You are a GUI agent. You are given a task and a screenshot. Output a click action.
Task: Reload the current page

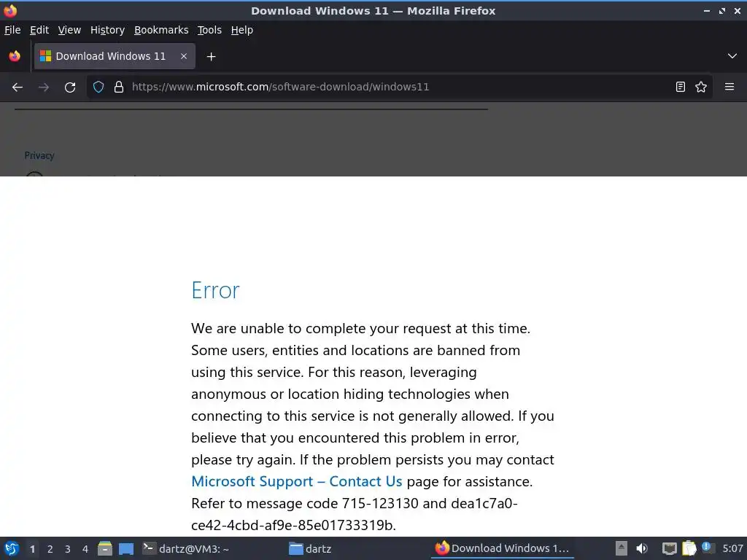[x=70, y=87]
